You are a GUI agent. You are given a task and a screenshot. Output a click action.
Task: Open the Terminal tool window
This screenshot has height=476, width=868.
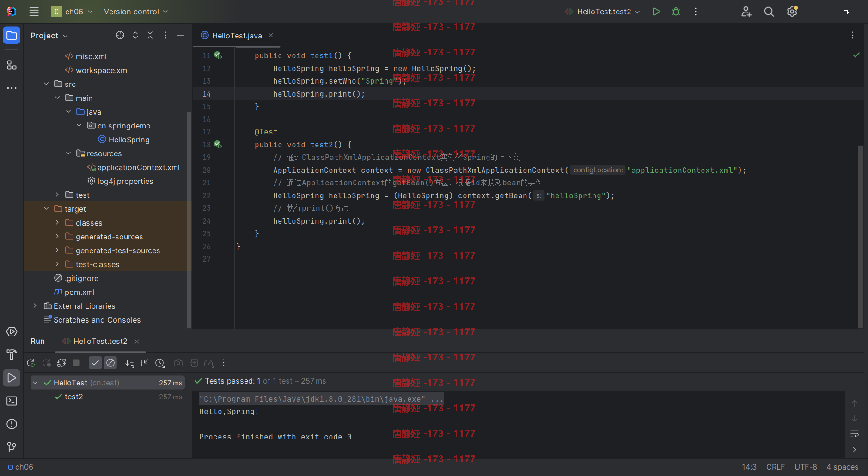[x=12, y=401]
